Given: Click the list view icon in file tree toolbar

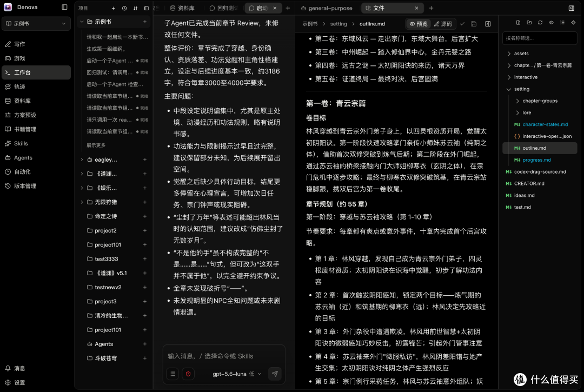Looking at the screenshot, I should point(562,23).
